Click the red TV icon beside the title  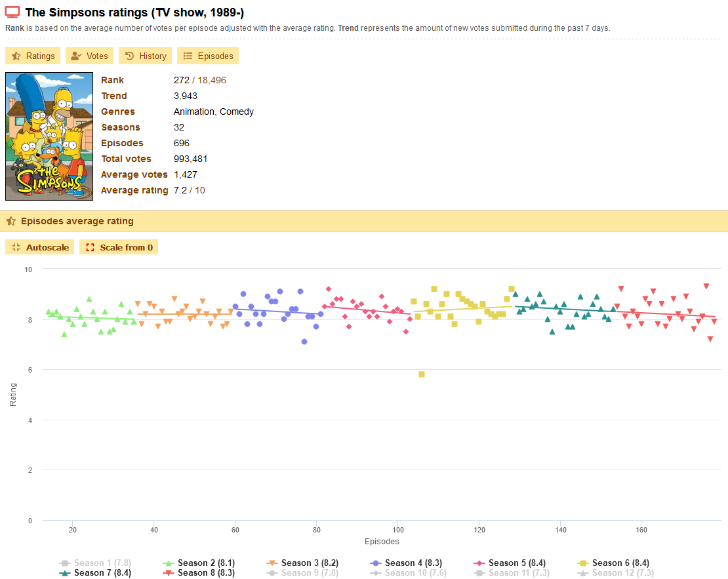[x=12, y=12]
